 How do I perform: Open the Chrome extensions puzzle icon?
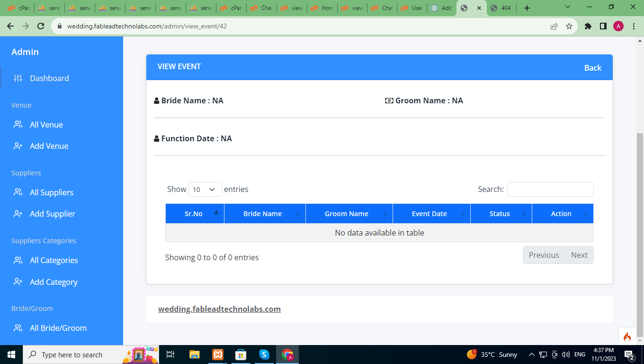[588, 26]
